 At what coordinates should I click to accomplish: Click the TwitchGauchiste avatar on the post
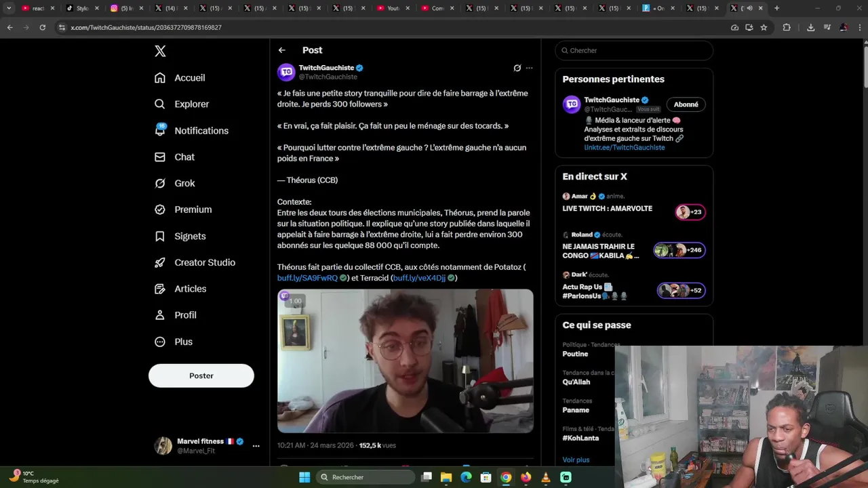[x=287, y=72]
